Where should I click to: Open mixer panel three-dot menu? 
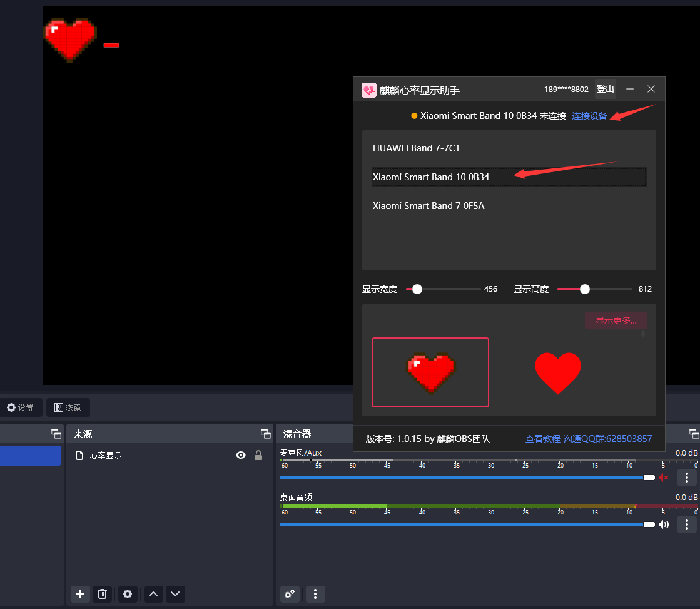315,594
